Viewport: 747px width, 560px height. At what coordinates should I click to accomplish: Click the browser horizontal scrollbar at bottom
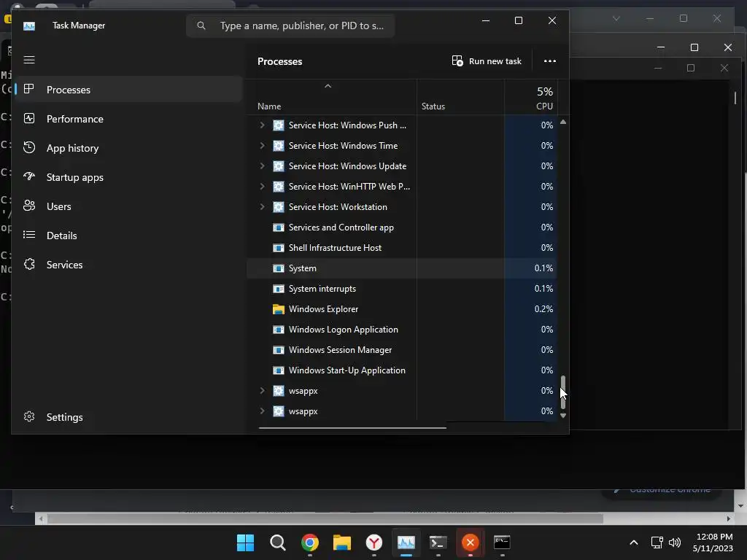coord(325,518)
